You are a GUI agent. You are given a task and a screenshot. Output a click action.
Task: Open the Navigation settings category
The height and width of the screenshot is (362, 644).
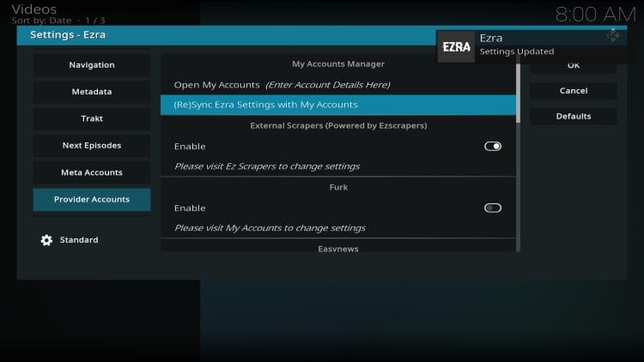92,65
